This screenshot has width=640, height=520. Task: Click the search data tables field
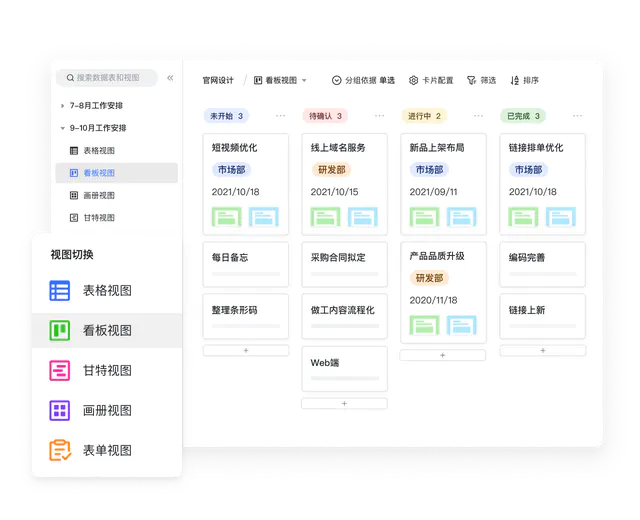coord(107,78)
